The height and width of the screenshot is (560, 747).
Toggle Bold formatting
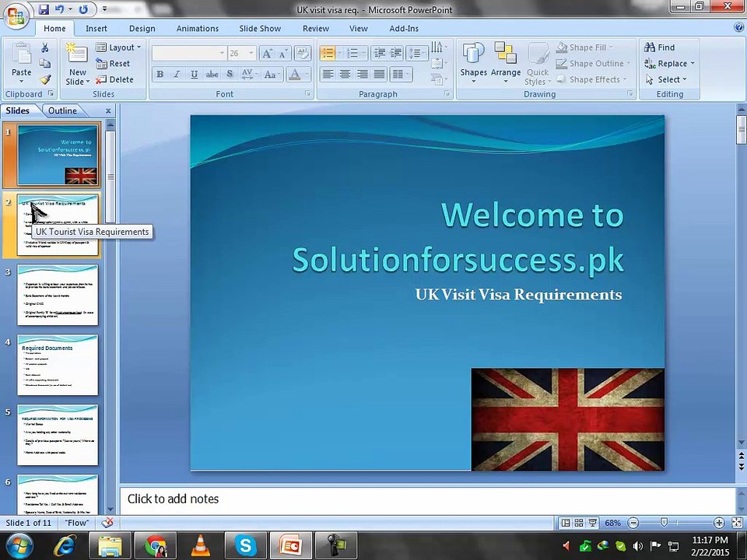point(160,74)
